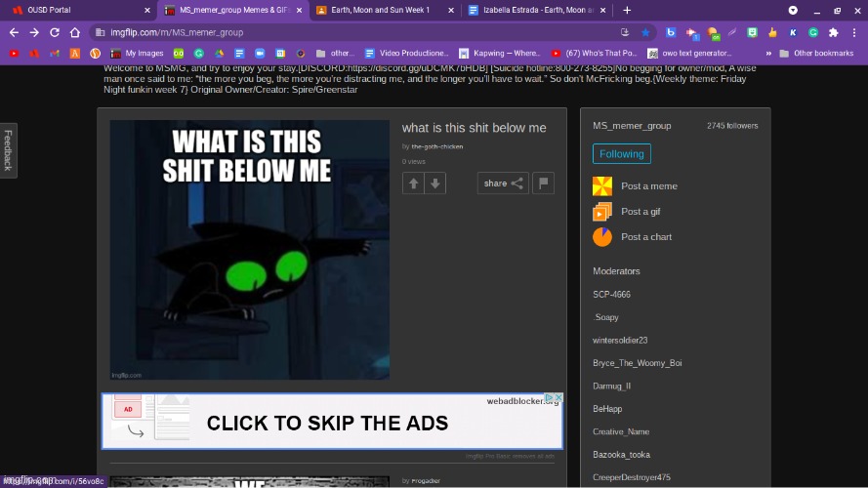
Task: Open moderator Bryce_The_Woomy_Boi profile
Action: pos(638,363)
